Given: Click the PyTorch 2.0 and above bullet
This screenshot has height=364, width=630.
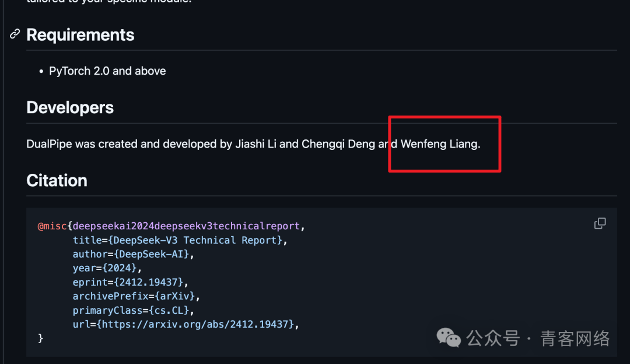Looking at the screenshot, I should [107, 71].
